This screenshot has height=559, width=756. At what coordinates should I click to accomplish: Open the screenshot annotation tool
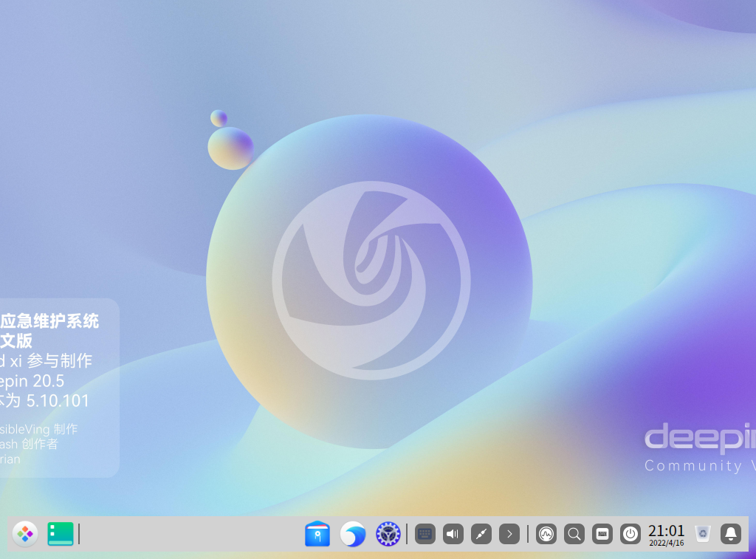481,533
